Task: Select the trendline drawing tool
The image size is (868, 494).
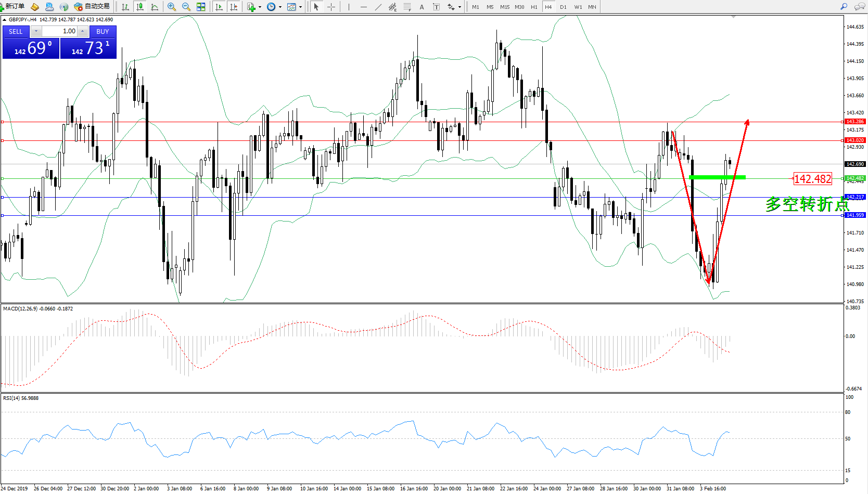Action: (x=378, y=7)
